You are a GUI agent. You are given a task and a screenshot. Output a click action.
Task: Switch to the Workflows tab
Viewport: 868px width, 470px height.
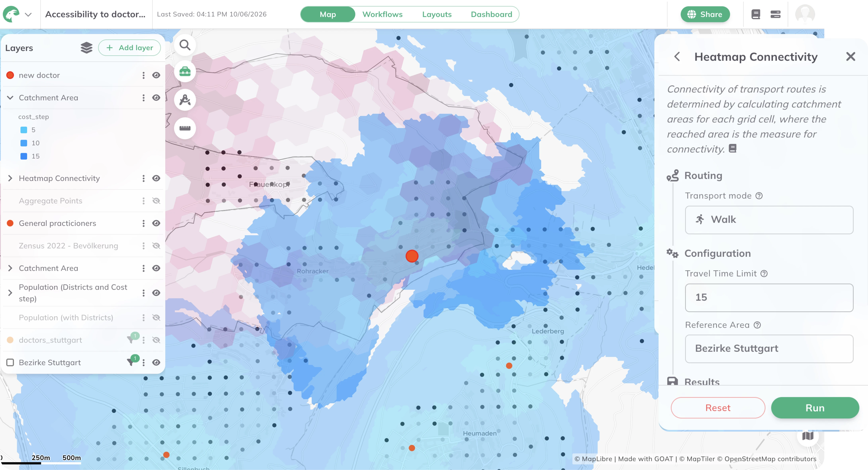coord(382,14)
